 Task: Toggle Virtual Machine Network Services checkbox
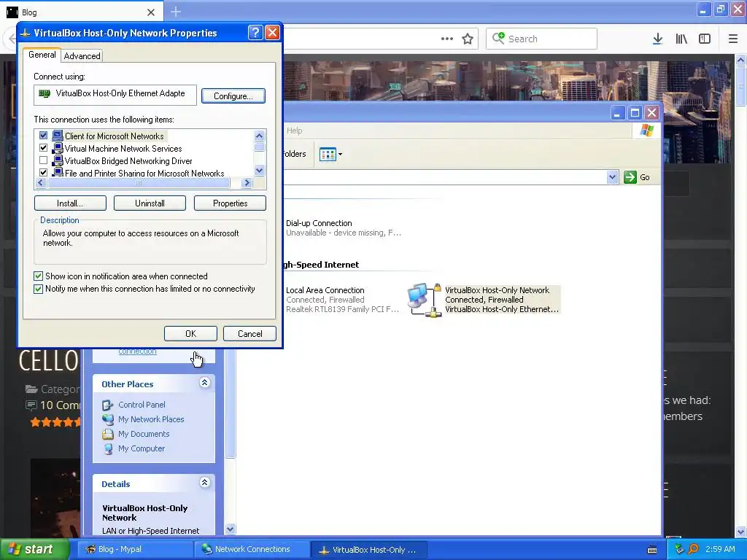coord(43,148)
